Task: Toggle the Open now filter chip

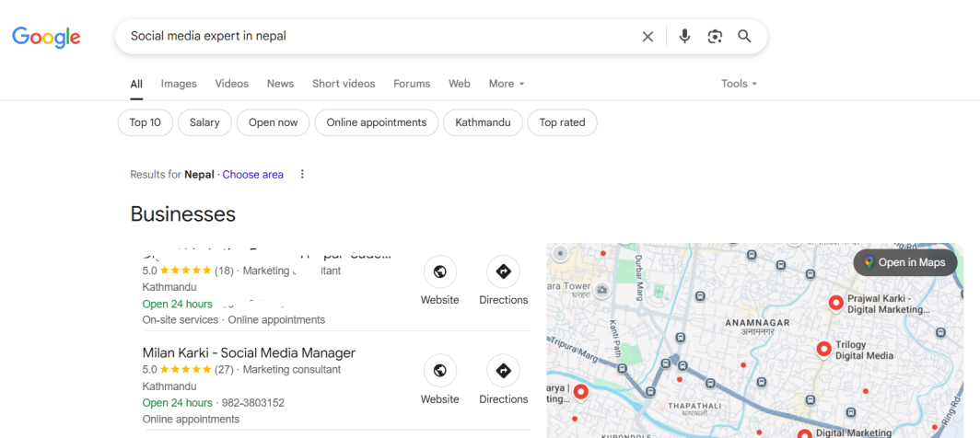Action: [x=273, y=122]
